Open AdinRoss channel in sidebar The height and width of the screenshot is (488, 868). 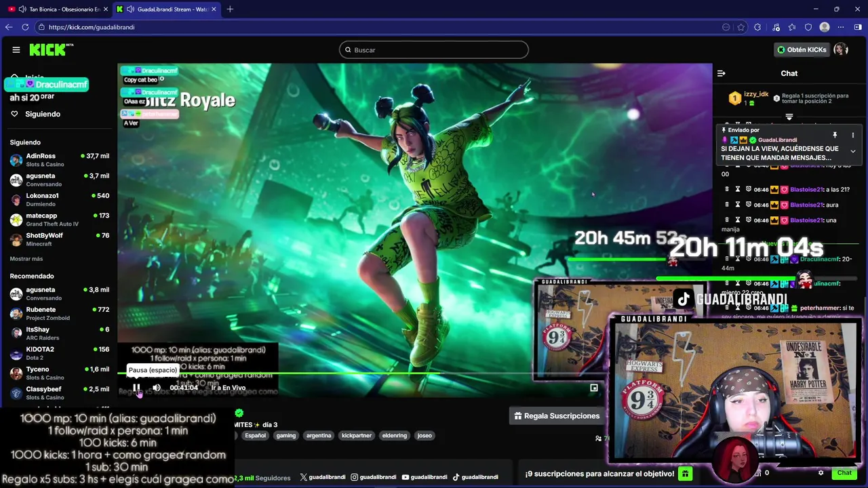click(x=59, y=160)
